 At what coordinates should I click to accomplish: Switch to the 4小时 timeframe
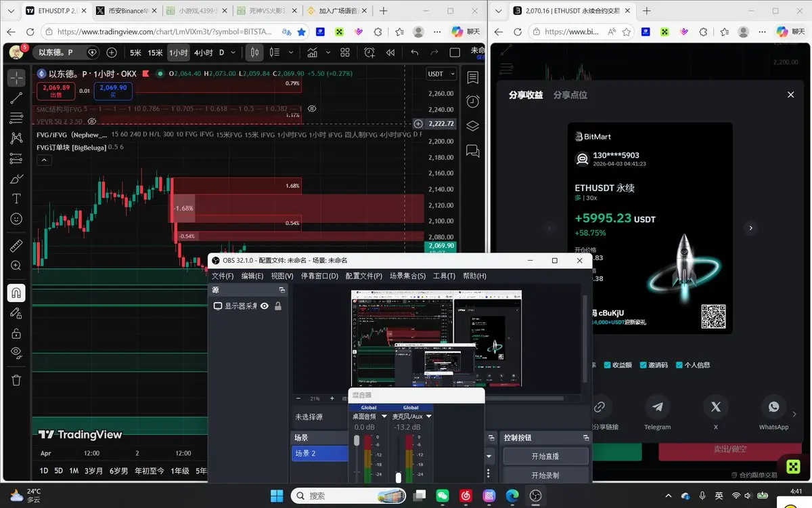click(203, 53)
